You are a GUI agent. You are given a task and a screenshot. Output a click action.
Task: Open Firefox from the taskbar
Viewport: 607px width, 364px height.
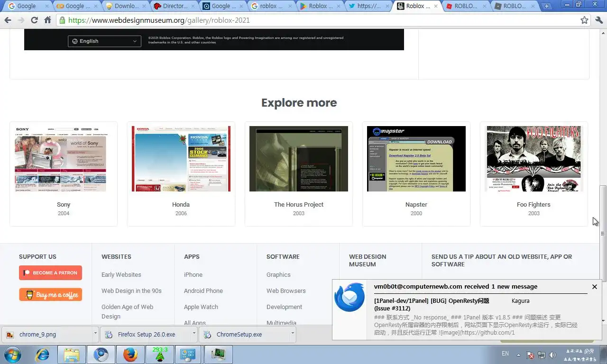pyautogui.click(x=130, y=355)
